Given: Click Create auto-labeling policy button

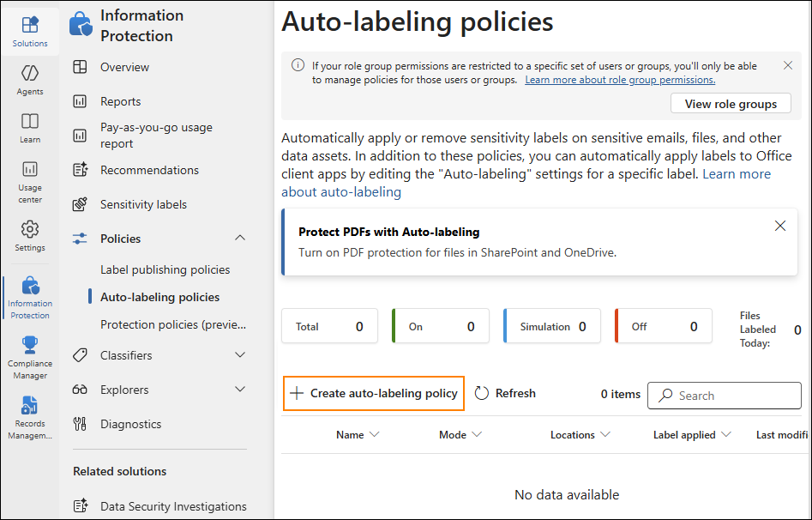Looking at the screenshot, I should [x=373, y=393].
